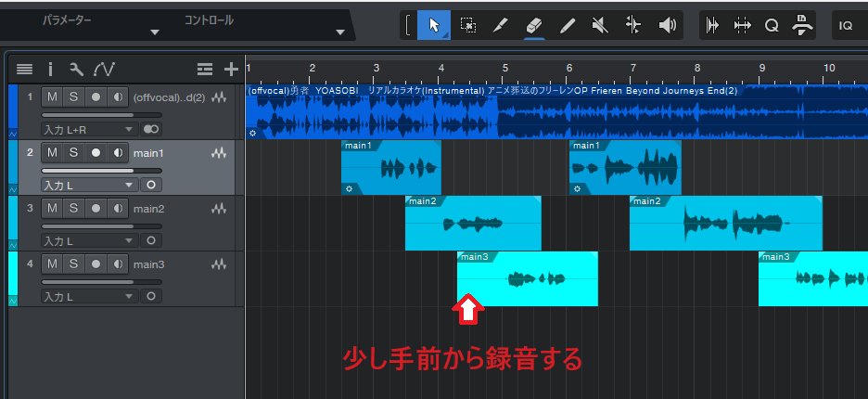Open the track list hamburger icon
Image resolution: width=868 pixels, height=399 pixels.
coord(24,70)
